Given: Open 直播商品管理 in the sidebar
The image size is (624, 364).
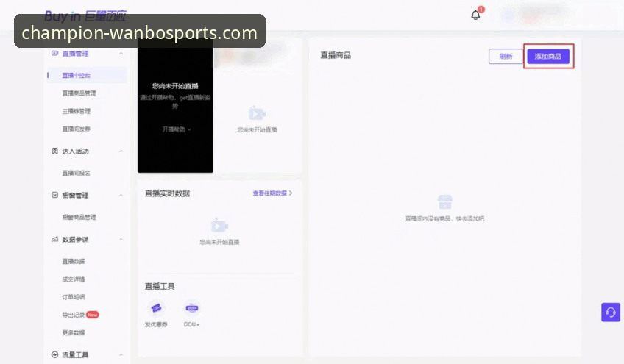Looking at the screenshot, I should coord(79,93).
